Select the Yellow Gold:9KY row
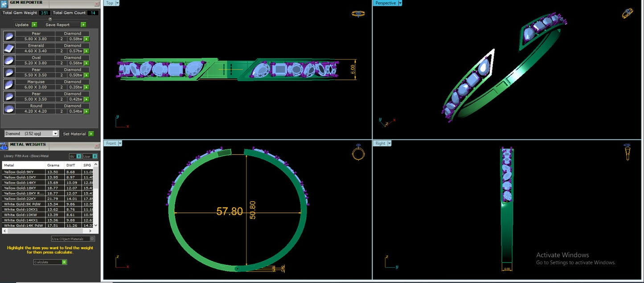 [47, 172]
